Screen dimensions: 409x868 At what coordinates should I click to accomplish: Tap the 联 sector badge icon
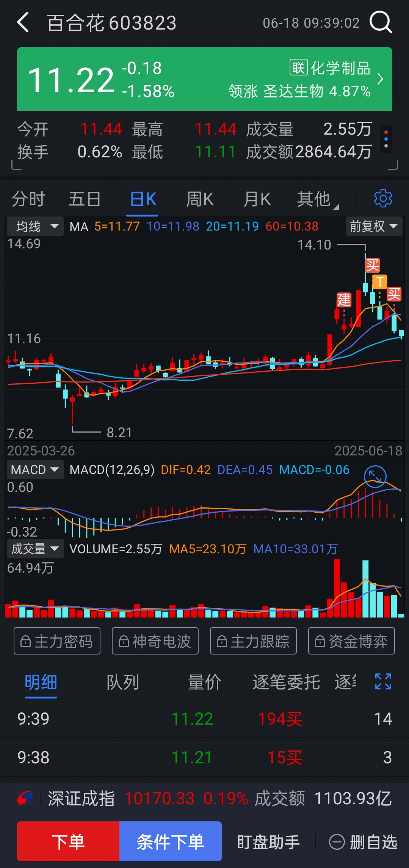coord(298,68)
